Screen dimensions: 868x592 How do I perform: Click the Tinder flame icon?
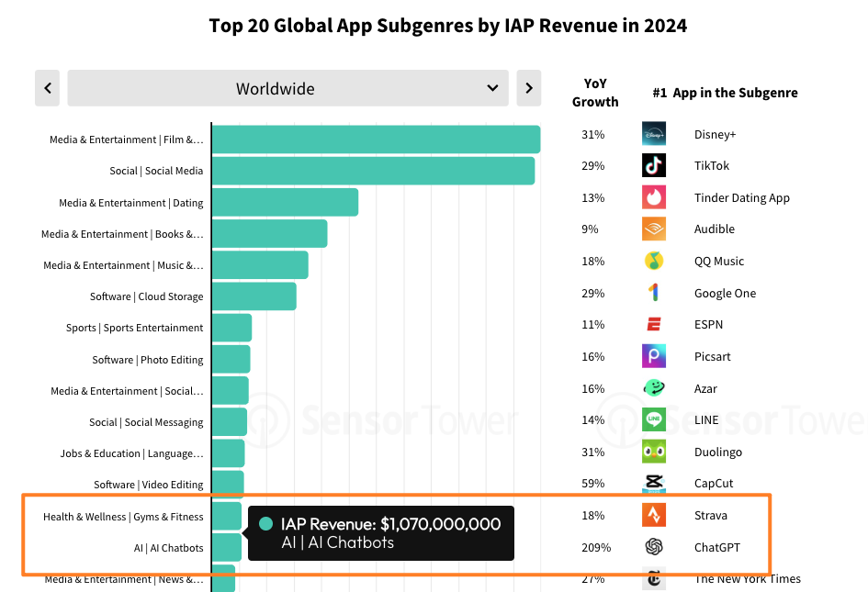654,197
